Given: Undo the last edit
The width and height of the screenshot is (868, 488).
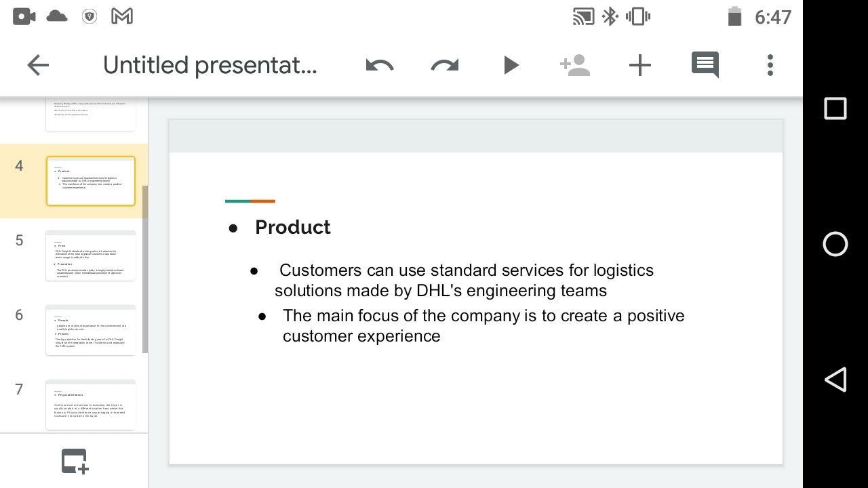Looking at the screenshot, I should click(x=379, y=65).
